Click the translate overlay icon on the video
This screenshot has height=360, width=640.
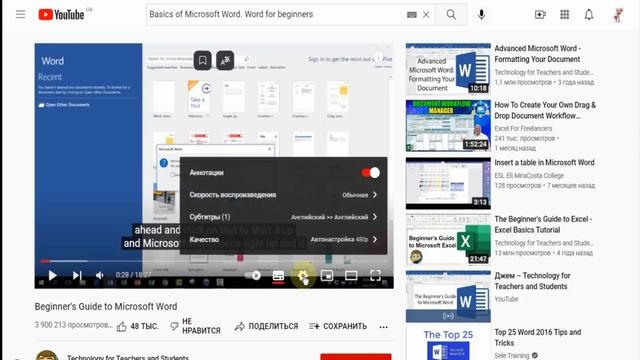[x=225, y=60]
